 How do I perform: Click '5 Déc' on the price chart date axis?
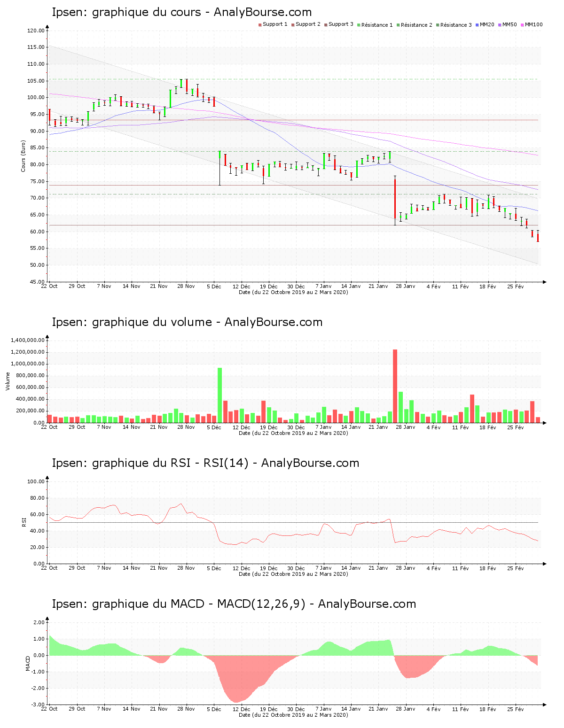(x=214, y=286)
